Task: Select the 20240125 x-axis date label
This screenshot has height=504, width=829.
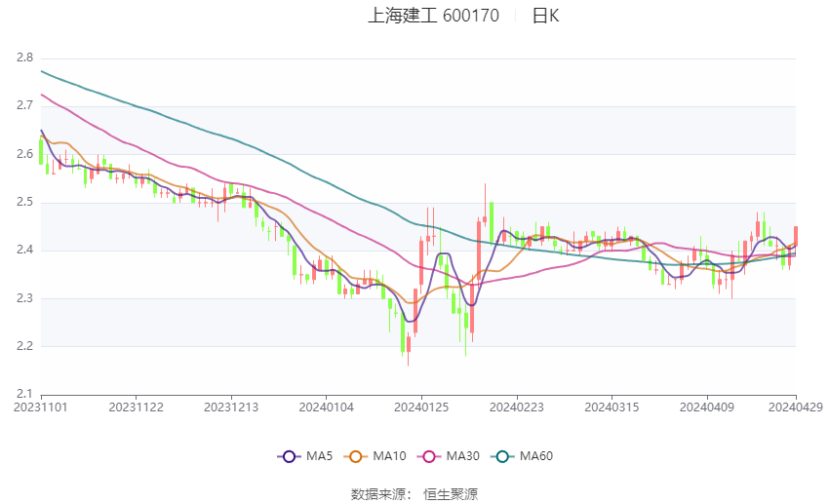Action: click(x=421, y=407)
